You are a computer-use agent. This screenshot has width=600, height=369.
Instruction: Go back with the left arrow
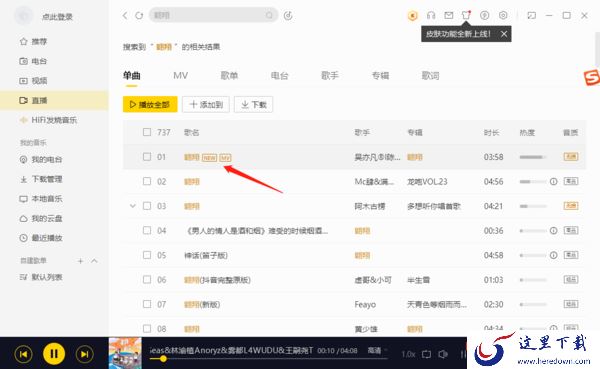pos(125,16)
